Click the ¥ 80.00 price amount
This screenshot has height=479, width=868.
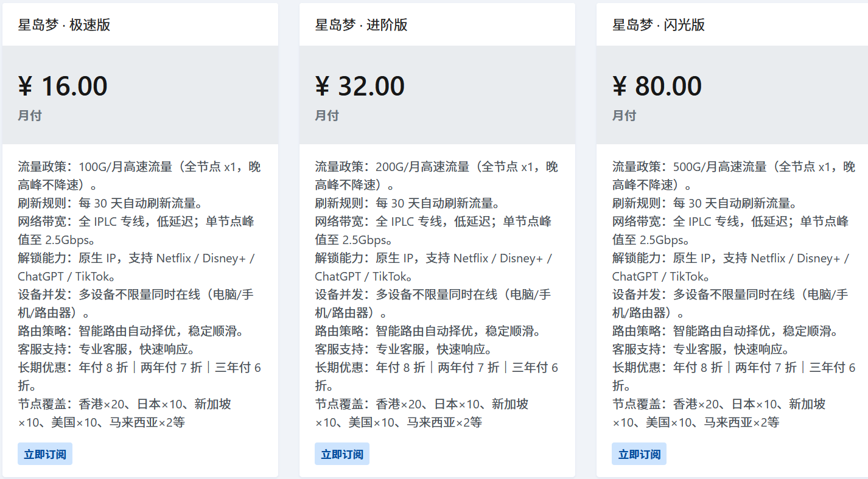click(657, 86)
